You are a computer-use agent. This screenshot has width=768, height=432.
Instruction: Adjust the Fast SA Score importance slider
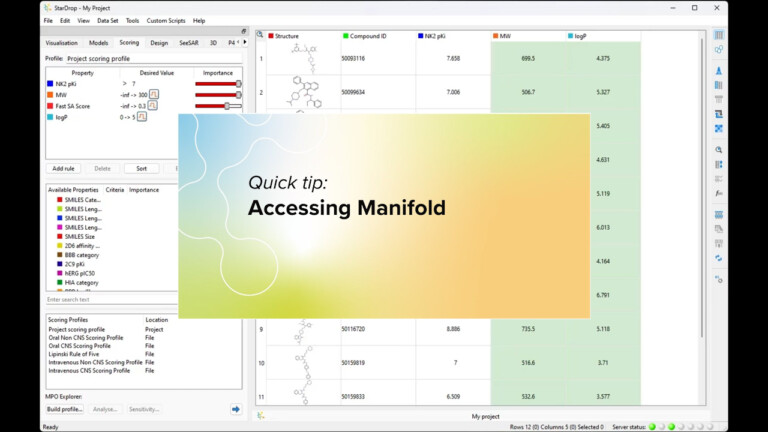coord(228,105)
